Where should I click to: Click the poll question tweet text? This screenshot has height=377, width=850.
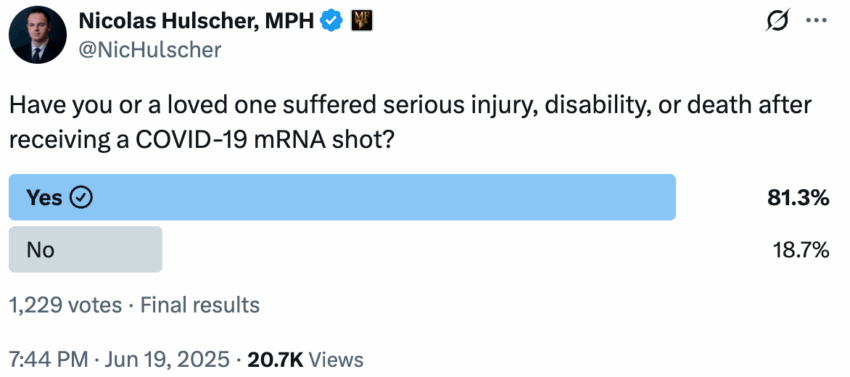coord(410,122)
